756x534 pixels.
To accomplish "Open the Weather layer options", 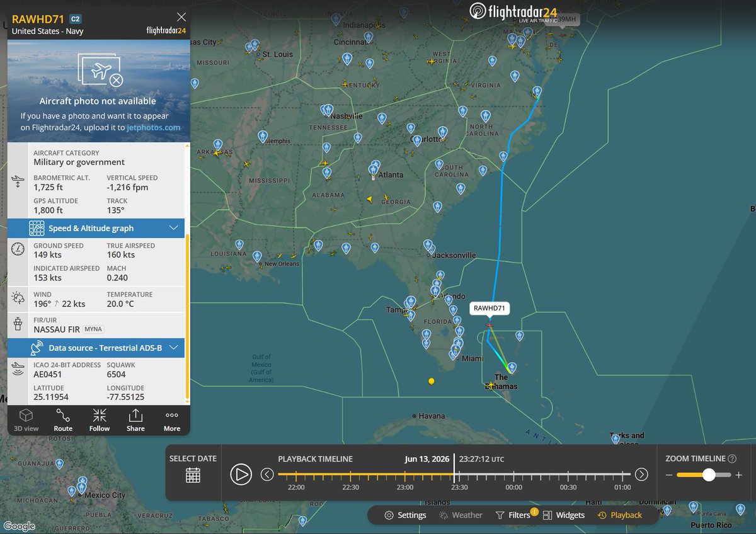I will 461,515.
